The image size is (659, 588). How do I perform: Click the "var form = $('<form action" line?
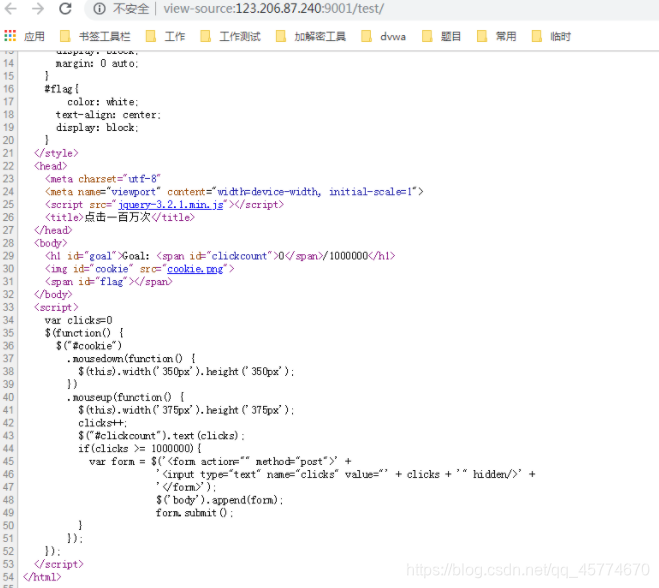[x=220, y=461]
